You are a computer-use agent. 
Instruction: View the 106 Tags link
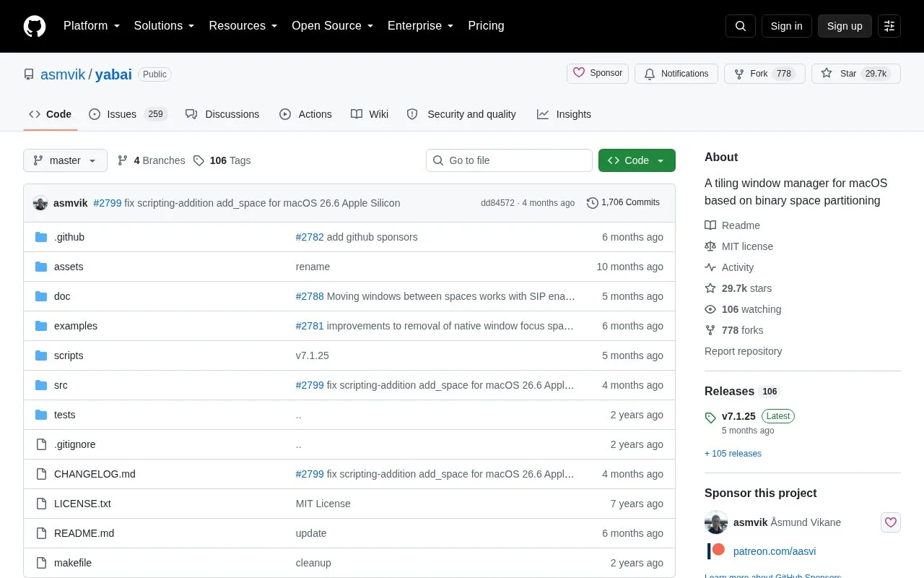point(222,160)
